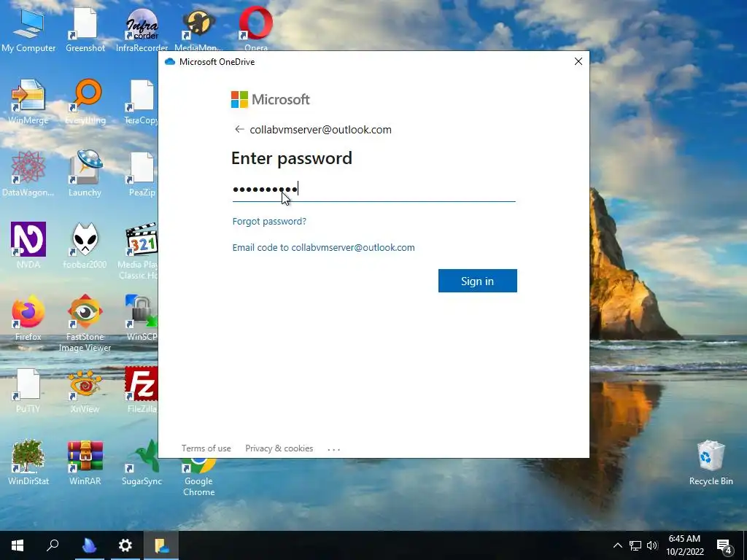Show hidden tray icons chevron
This screenshot has width=747, height=560.
617,545
